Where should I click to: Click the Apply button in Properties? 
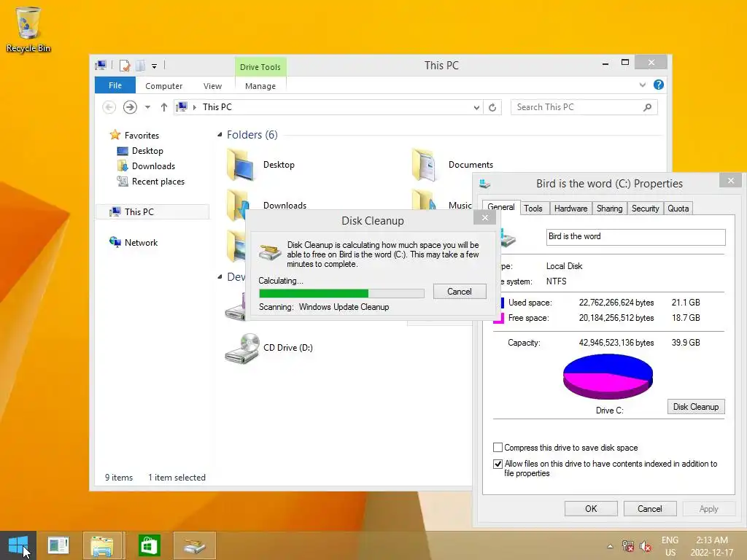[x=708, y=508]
